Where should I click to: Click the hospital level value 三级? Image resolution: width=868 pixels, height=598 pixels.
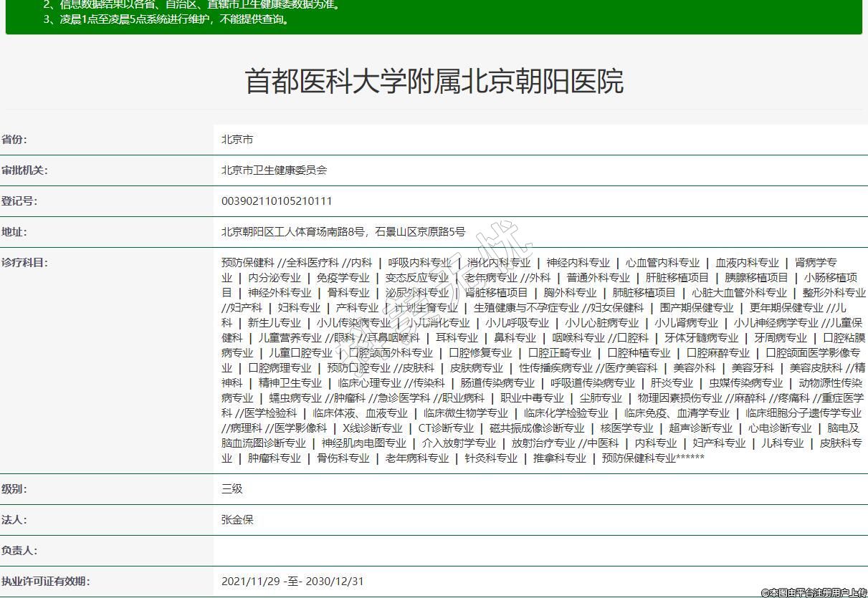(232, 489)
